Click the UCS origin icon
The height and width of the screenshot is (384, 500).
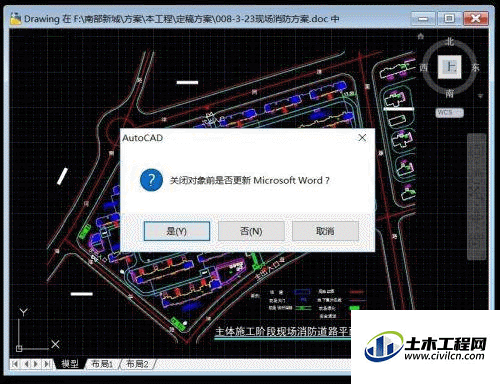tap(19, 349)
